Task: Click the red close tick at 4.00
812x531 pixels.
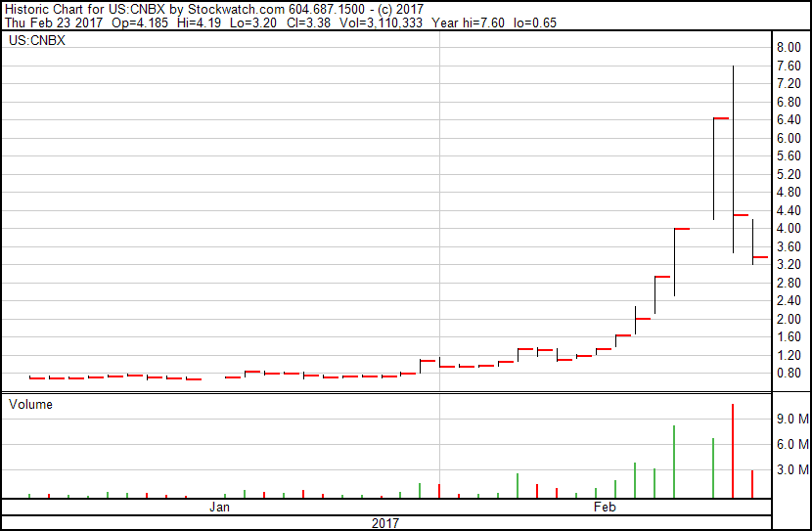Action: (682, 229)
